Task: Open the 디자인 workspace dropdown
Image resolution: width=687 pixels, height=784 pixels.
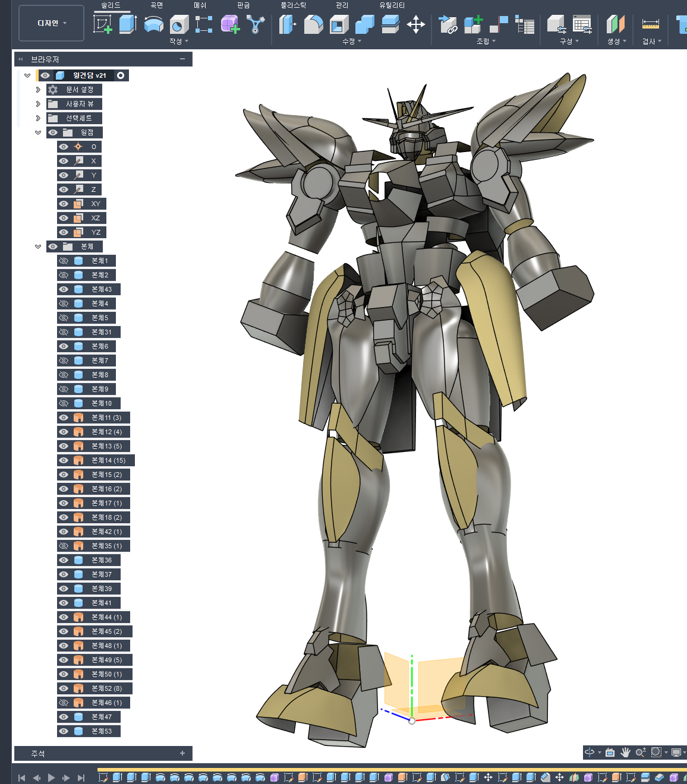Action: (52, 23)
